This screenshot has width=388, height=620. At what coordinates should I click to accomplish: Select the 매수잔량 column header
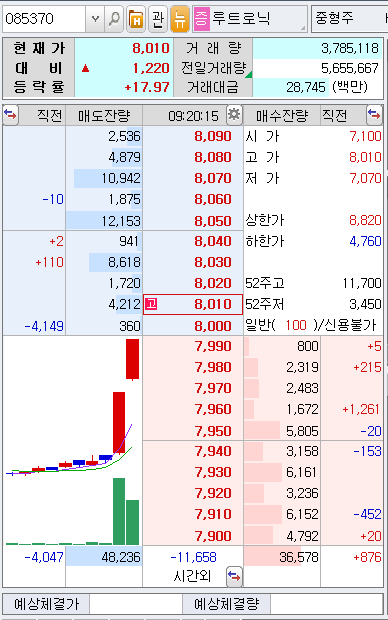tap(282, 115)
